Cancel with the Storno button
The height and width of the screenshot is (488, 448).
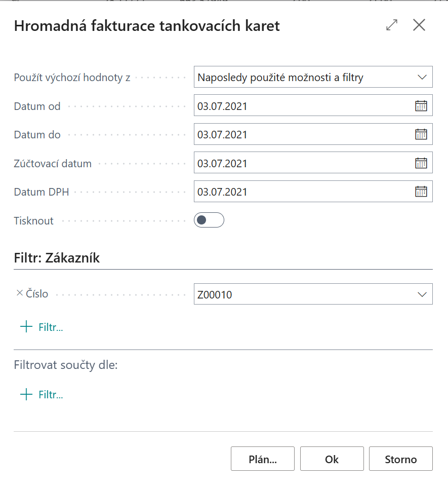point(400,459)
